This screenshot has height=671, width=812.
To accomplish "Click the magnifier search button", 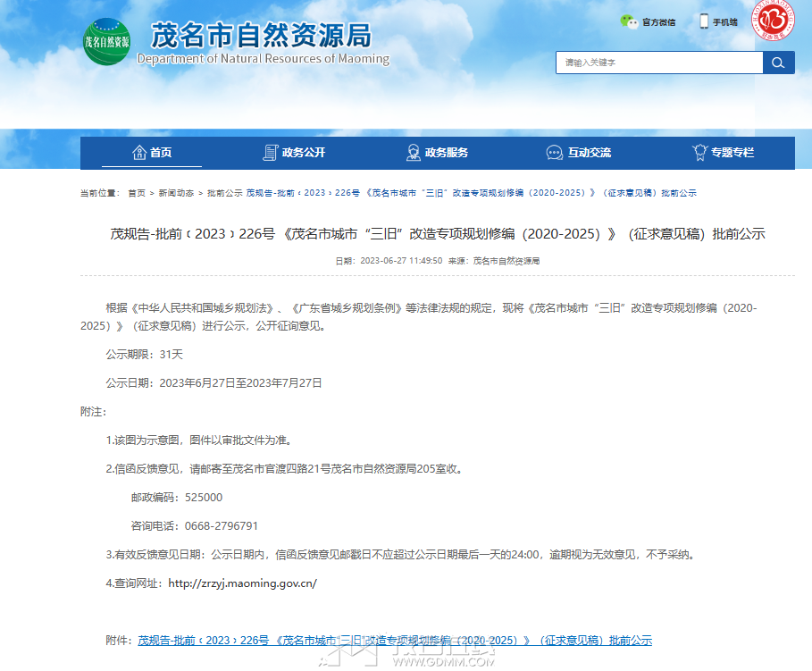I will pos(778,63).
